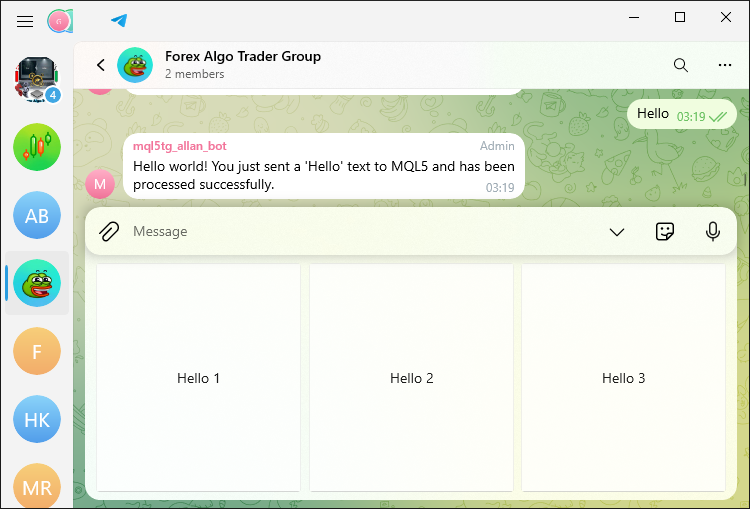Click the pink account avatar in title bar
The image size is (750, 509).
(59, 21)
